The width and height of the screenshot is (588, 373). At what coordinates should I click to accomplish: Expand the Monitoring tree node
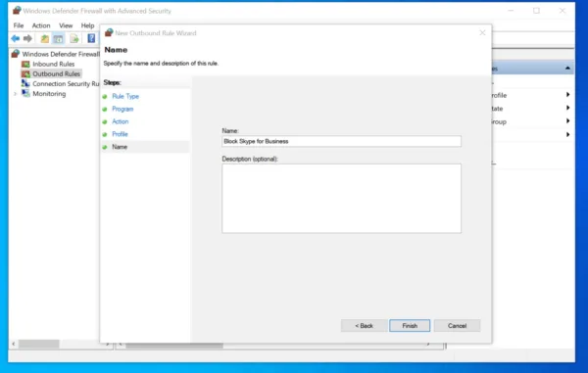(15, 94)
